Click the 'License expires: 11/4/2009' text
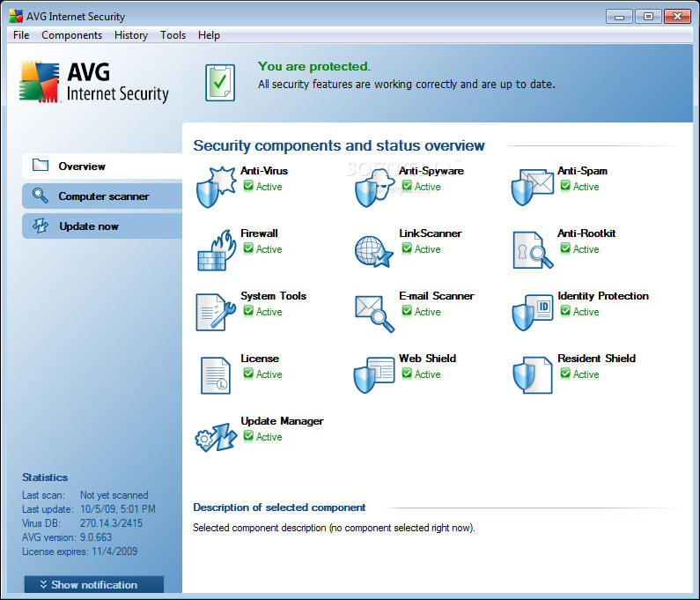The width and height of the screenshot is (700, 600). click(79, 551)
